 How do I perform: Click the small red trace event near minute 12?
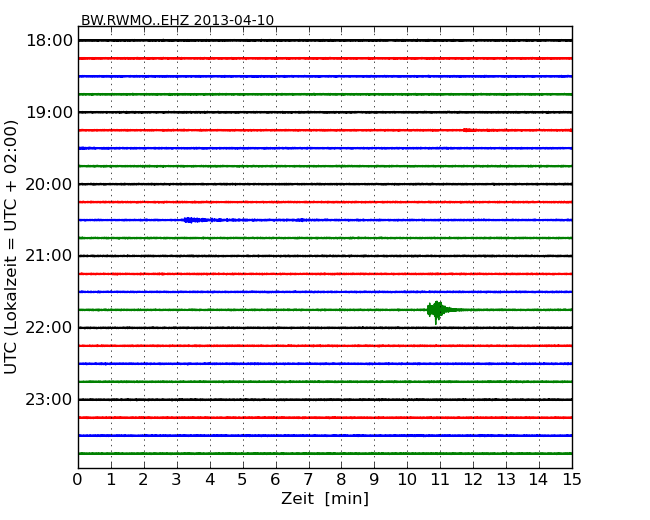point(469,130)
